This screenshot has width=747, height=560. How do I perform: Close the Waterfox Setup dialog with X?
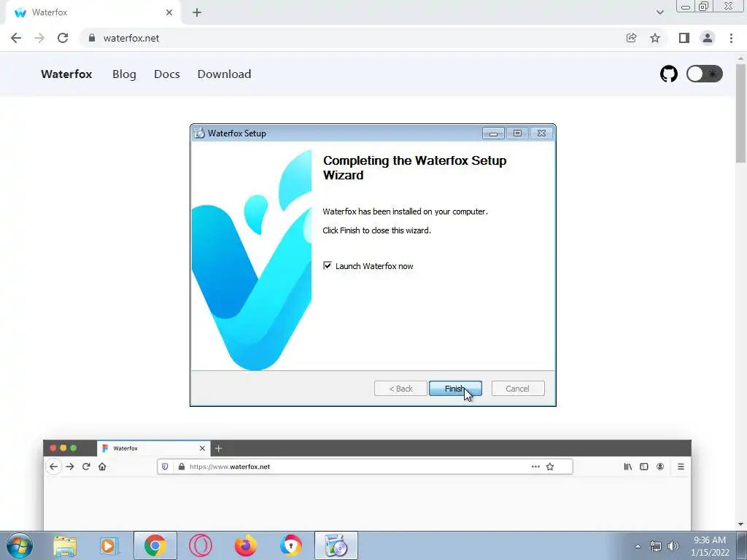tap(542, 133)
